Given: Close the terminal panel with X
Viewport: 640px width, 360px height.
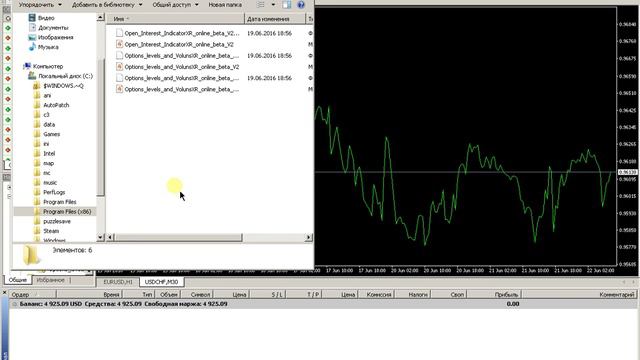Looking at the screenshot, I should click(x=4, y=293).
